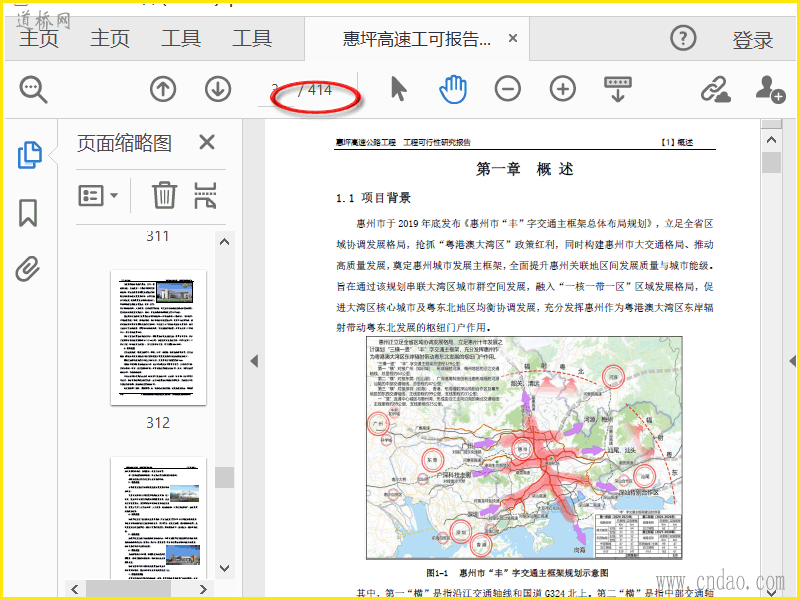Select the page 312 thumbnail

158,337
